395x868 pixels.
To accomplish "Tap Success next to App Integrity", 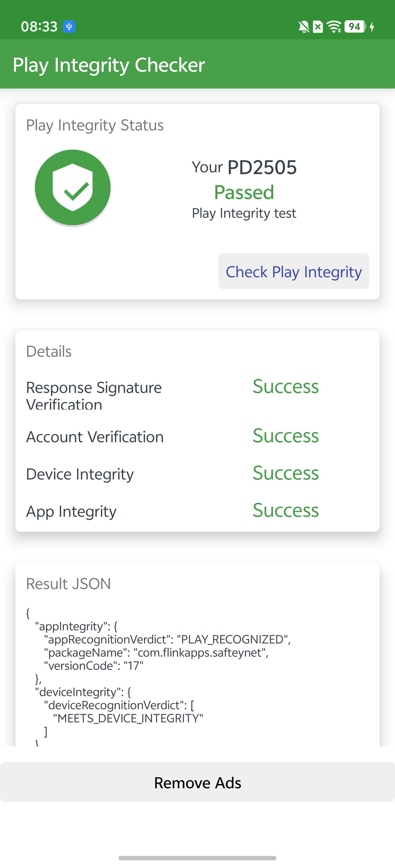I will point(285,510).
